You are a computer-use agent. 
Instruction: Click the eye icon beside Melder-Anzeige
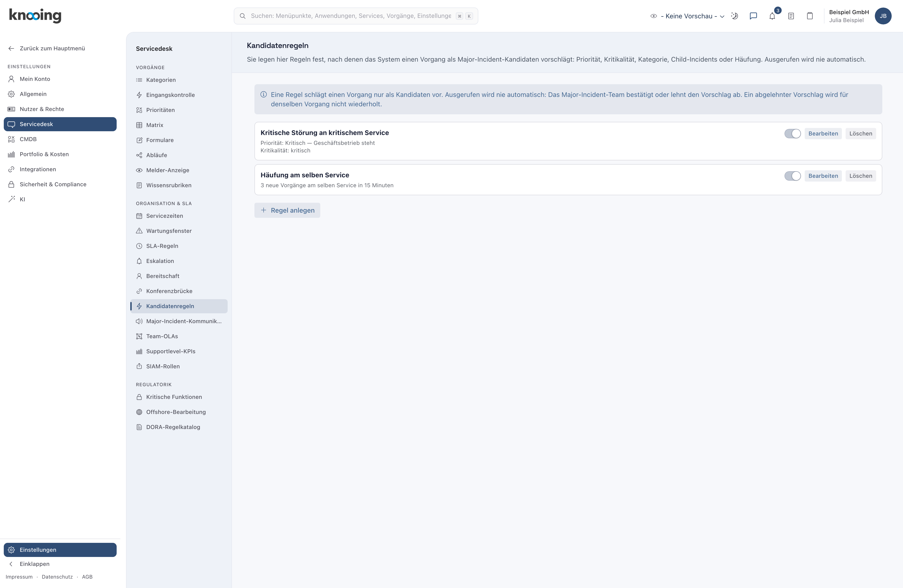coord(139,170)
